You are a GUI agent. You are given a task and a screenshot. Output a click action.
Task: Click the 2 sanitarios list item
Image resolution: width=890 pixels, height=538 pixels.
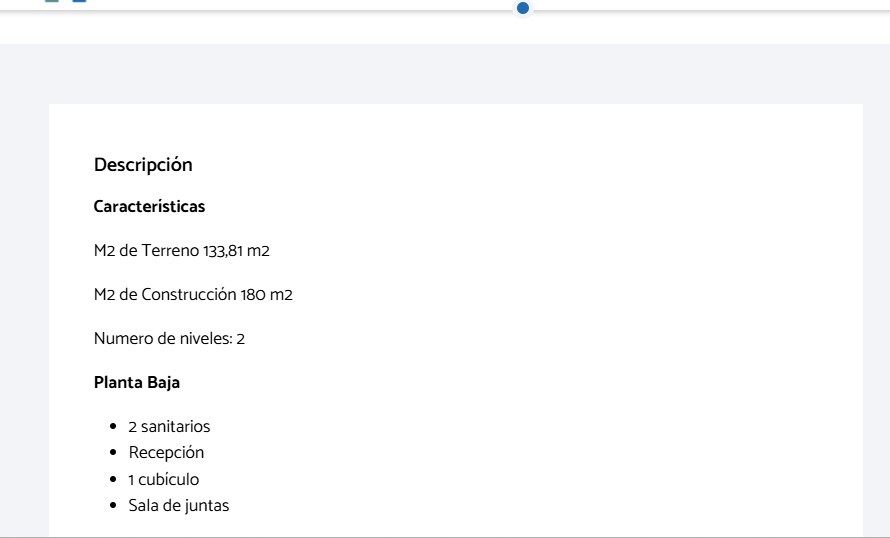click(x=169, y=427)
